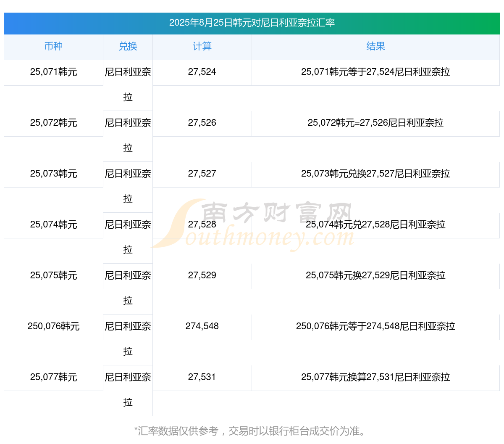Select result 25,071韩元等于27,524尼日利亚奈拉
The image size is (504, 444).
coord(375,72)
